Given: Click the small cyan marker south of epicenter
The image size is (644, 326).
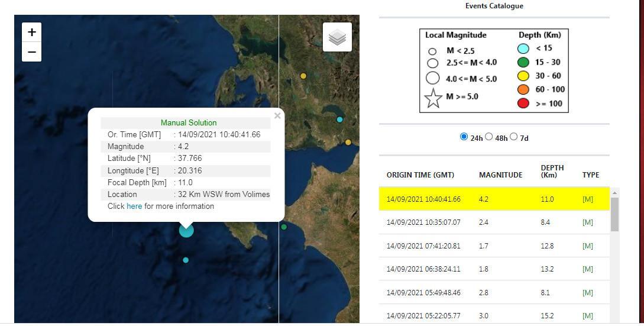Looking at the screenshot, I should coord(186,260).
